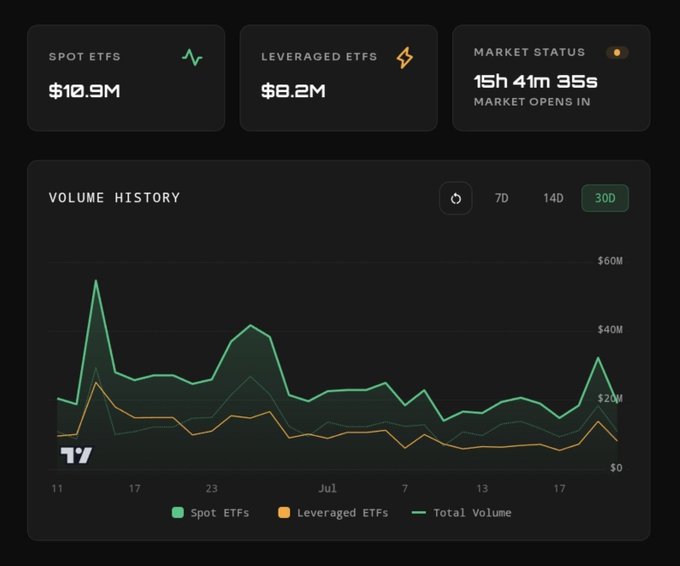Toggle Leveraged ETFs series in the legend

pos(333,513)
